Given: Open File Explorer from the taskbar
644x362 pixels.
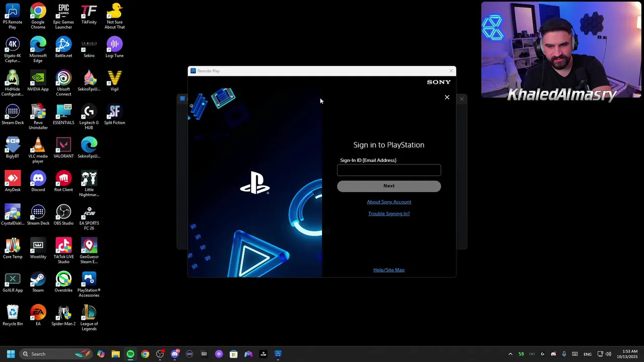Looking at the screenshot, I should click(116, 354).
